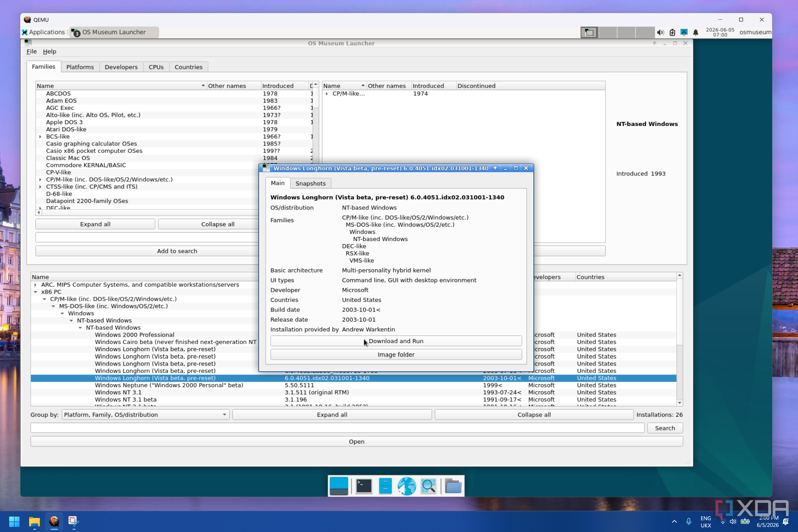Open the Windows Start button
The image size is (798, 532).
pos(14,522)
